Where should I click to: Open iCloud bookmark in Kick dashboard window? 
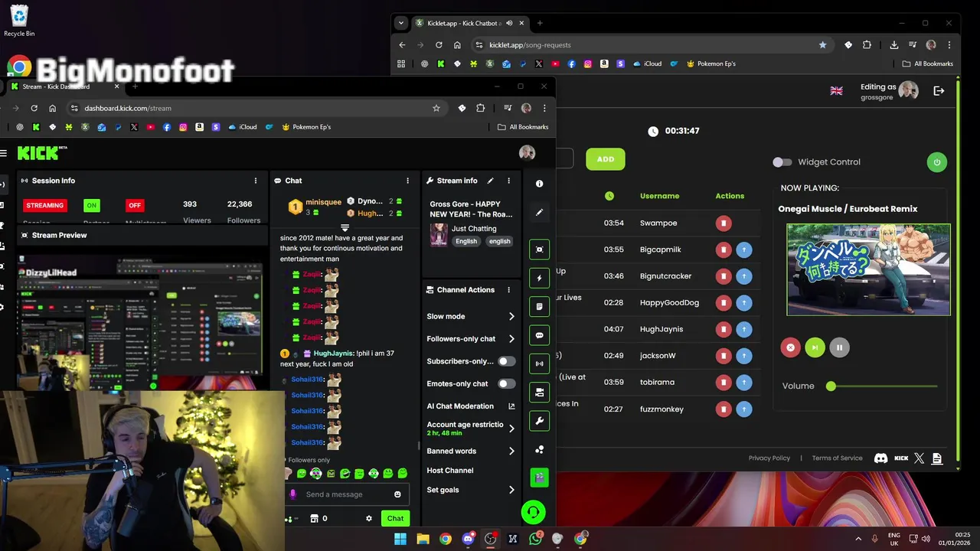click(x=242, y=127)
